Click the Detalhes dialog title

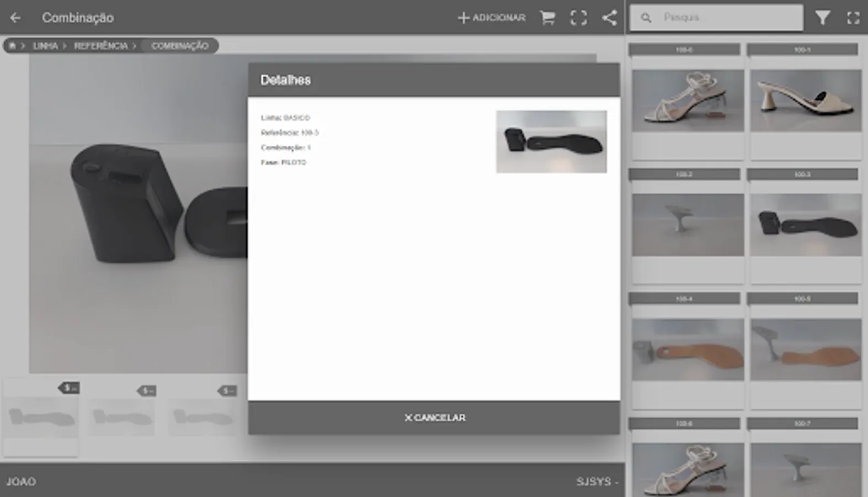coord(285,80)
